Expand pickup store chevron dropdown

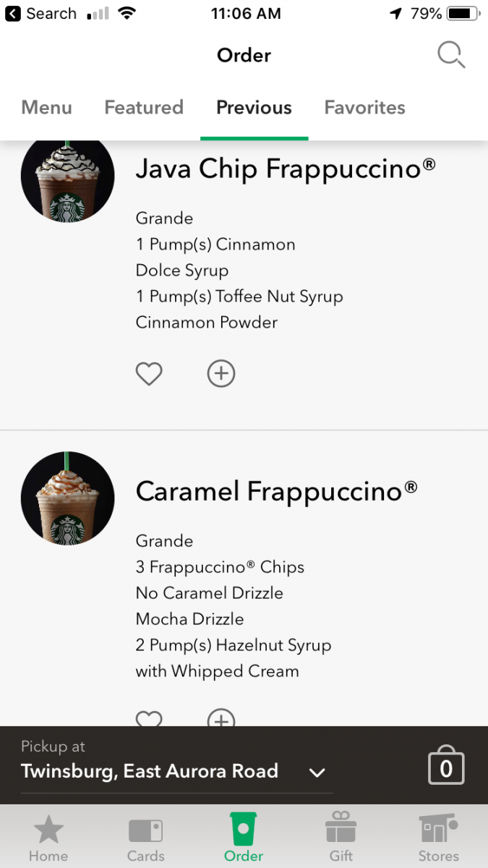[317, 773]
